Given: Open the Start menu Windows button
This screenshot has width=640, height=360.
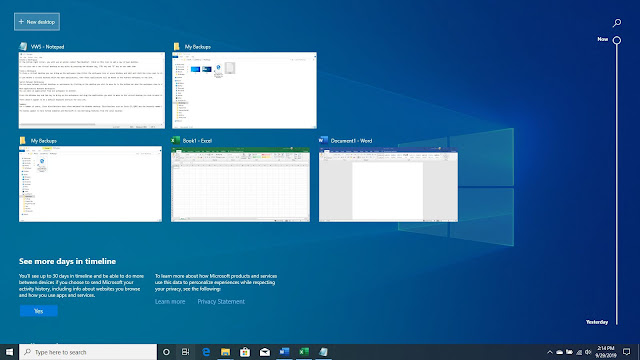Looking at the screenshot, I should point(9,352).
